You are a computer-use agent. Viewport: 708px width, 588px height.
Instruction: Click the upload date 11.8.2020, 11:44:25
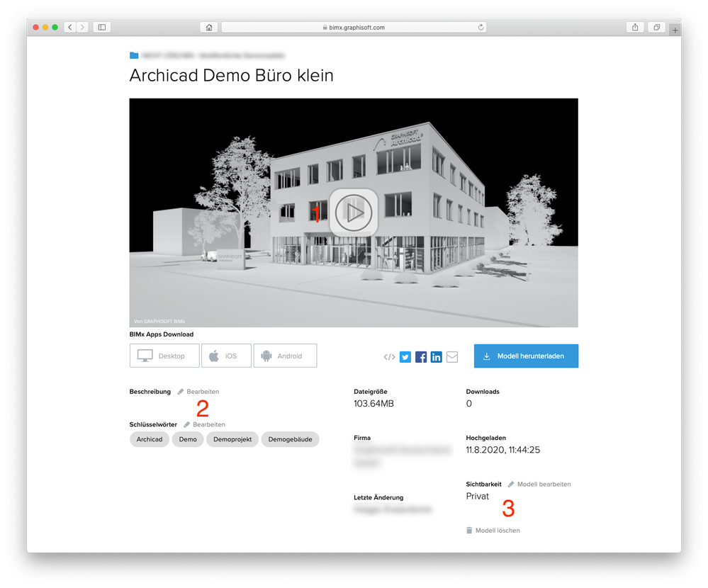[x=503, y=450]
